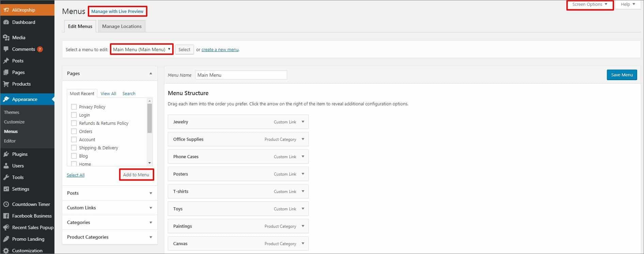Image resolution: width=644 pixels, height=254 pixels.
Task: Click the Countdown Timer clock icon
Action: point(6,204)
